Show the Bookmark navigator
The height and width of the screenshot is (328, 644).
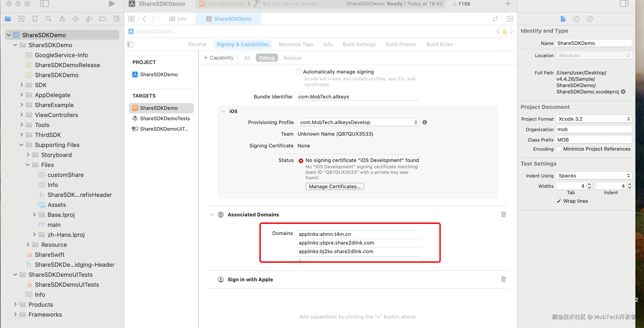pyautogui.click(x=35, y=19)
